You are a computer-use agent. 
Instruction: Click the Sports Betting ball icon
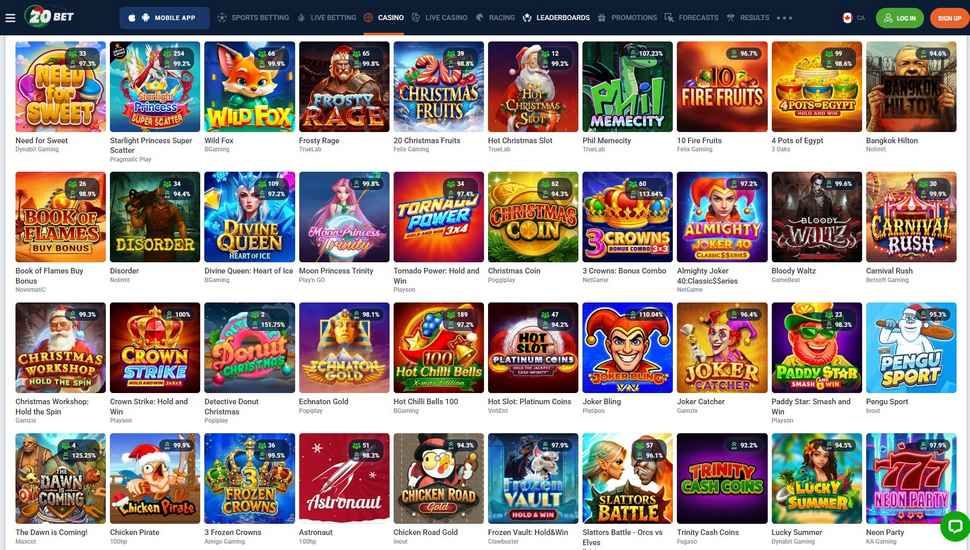coord(222,18)
